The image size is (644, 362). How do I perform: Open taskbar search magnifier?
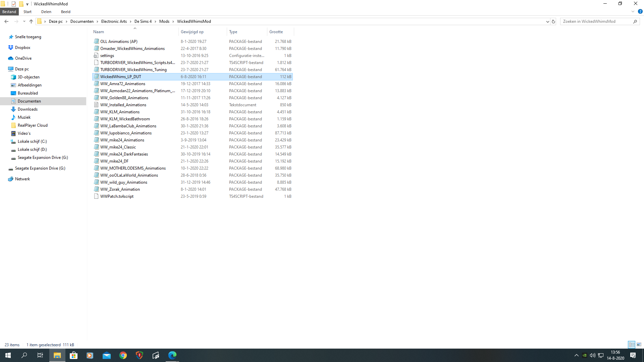(x=24, y=355)
